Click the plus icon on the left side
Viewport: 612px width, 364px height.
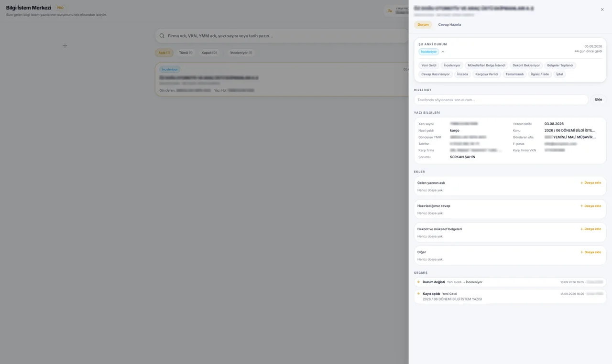coord(65,45)
